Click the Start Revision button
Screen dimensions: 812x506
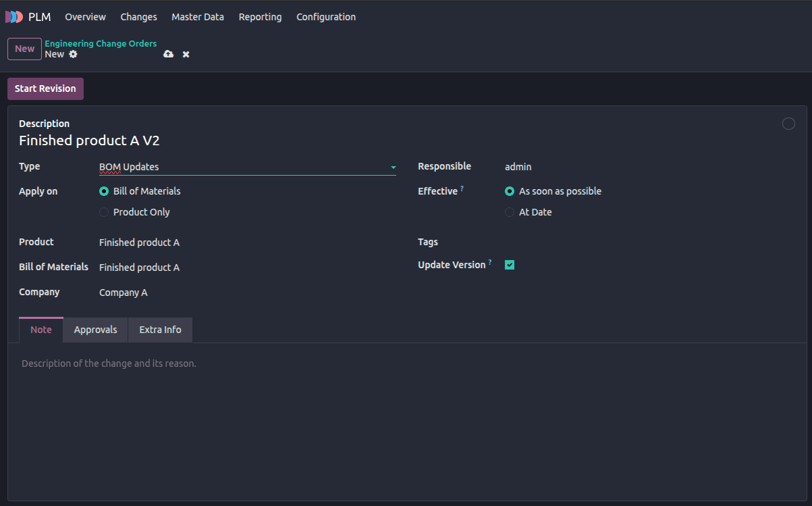tap(45, 88)
